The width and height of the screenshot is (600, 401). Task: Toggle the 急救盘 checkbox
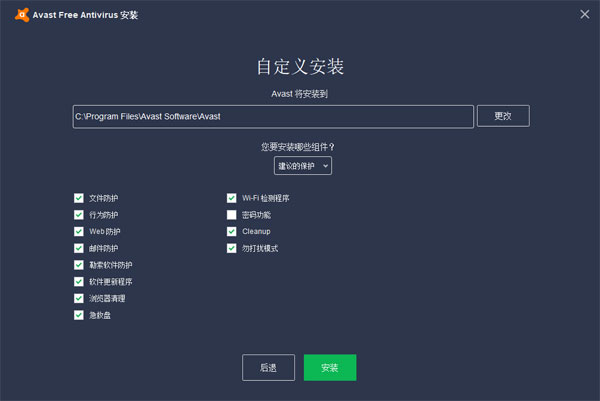click(x=79, y=315)
